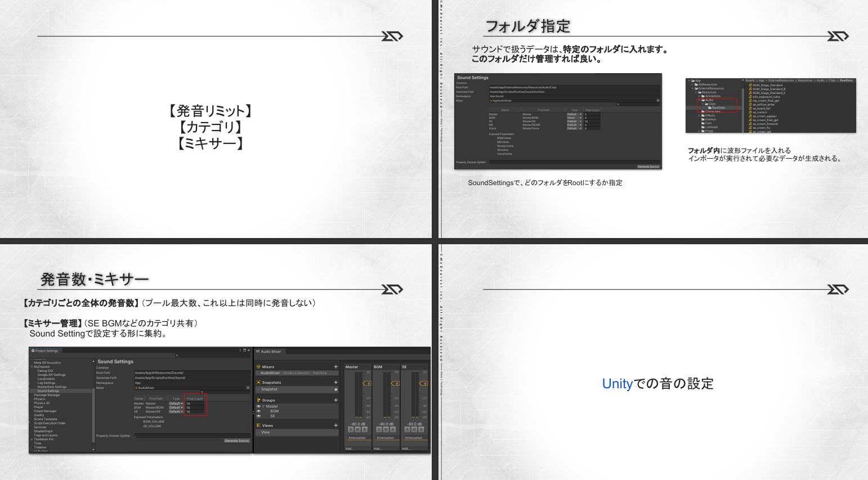Image resolution: width=868 pixels, height=480 pixels.
Task: Select the BGM_Stage_Standard audio clip icon
Action: [x=750, y=85]
